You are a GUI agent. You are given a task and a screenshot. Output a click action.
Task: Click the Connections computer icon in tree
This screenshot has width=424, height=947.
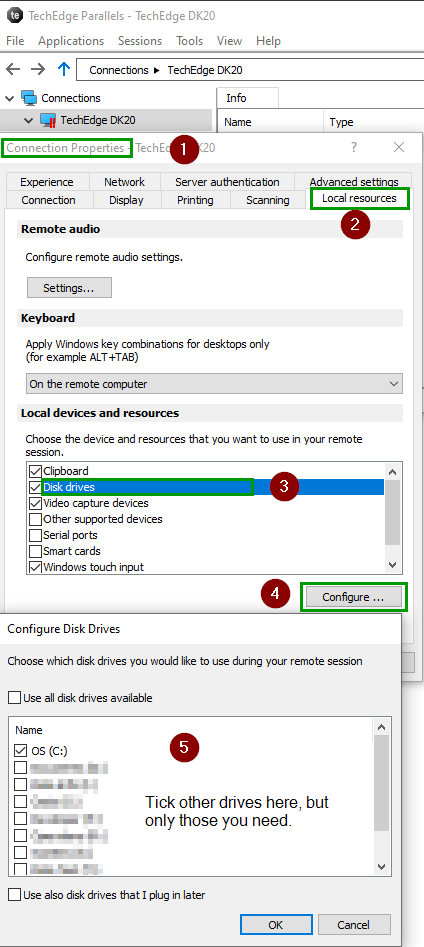29,98
